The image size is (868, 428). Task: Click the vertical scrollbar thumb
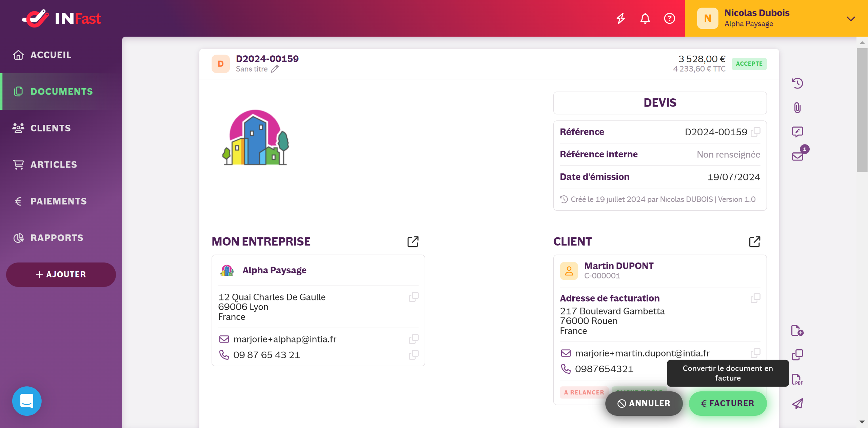pyautogui.click(x=862, y=110)
